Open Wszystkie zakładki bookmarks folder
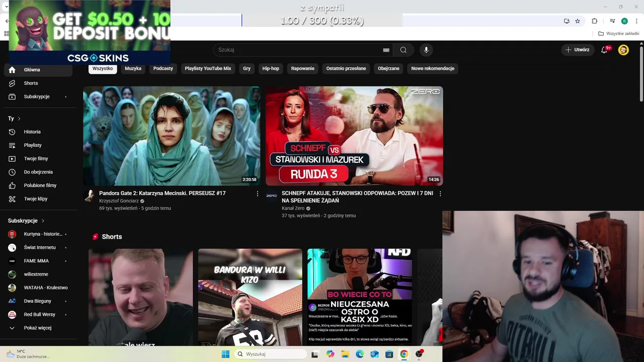Screen dimensions: 644x362 pyautogui.click(x=618, y=34)
